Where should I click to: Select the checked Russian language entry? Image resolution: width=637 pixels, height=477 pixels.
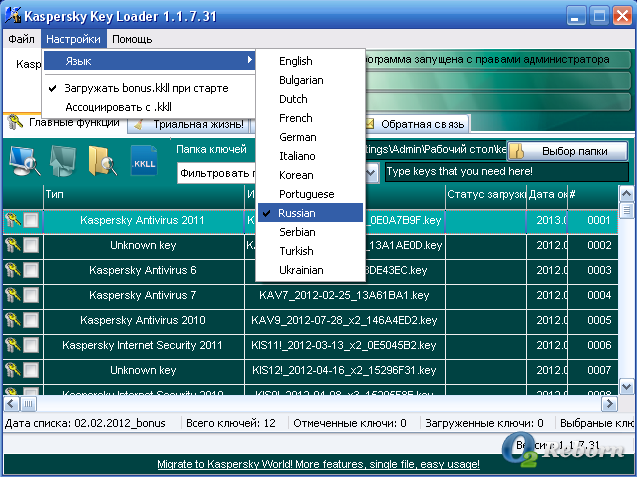[x=310, y=213]
